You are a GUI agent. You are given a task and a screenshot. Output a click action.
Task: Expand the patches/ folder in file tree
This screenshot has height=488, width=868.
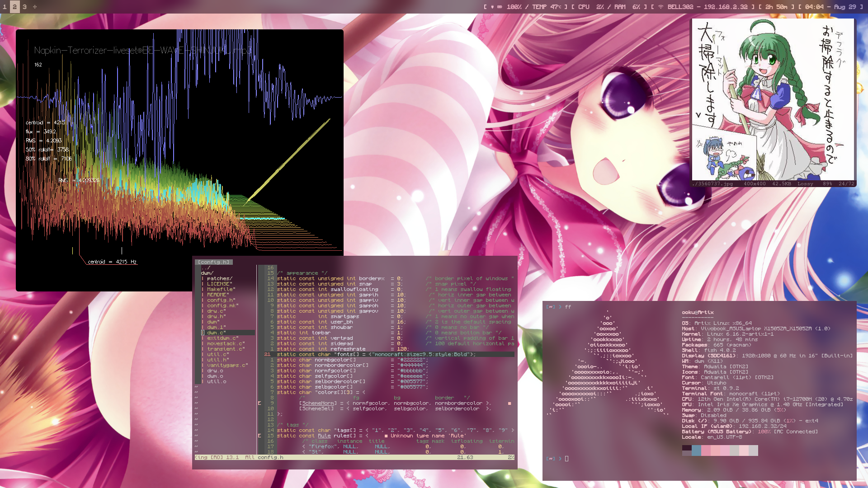click(x=220, y=278)
